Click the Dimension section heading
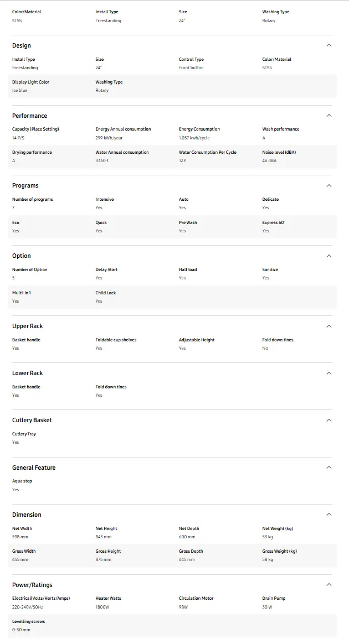This screenshot has height=644, width=349. click(x=27, y=515)
